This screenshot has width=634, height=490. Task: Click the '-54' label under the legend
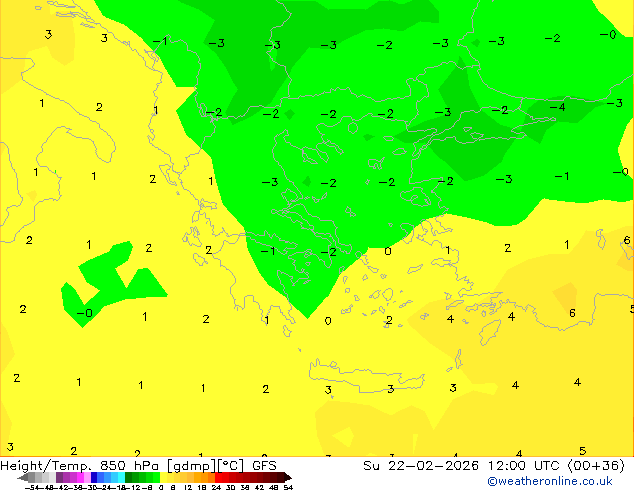(x=32, y=487)
